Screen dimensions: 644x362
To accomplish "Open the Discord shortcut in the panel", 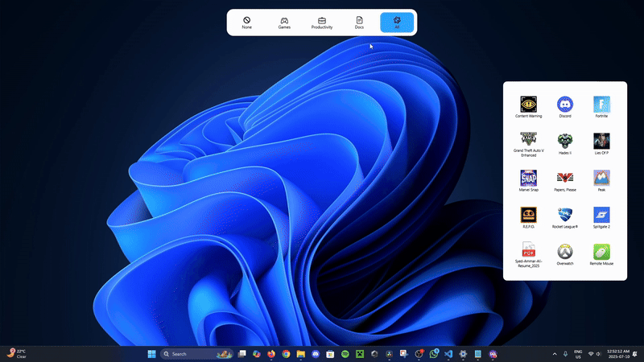I will click(x=564, y=105).
